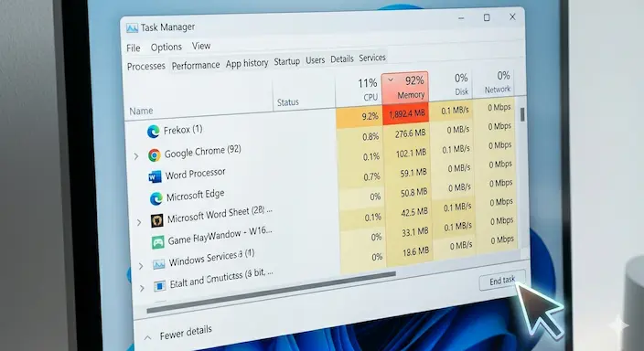Click the 18.6 MB memory cell

coord(415,251)
